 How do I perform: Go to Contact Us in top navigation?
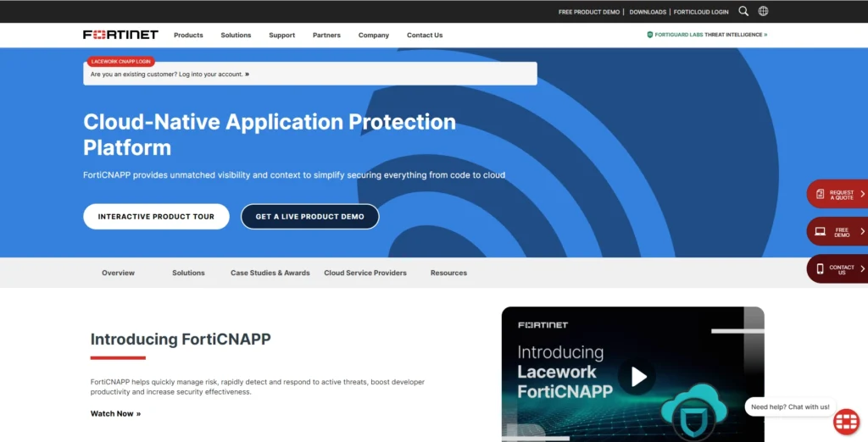coord(425,35)
